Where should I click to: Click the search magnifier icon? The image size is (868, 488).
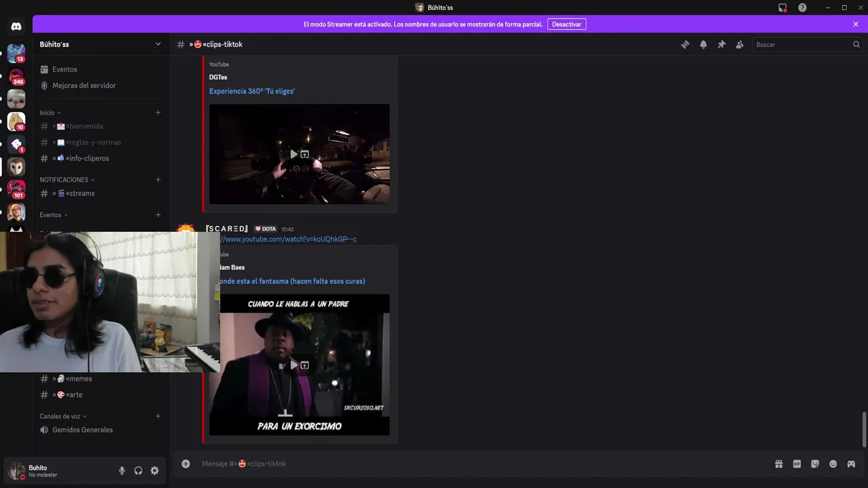[856, 44]
